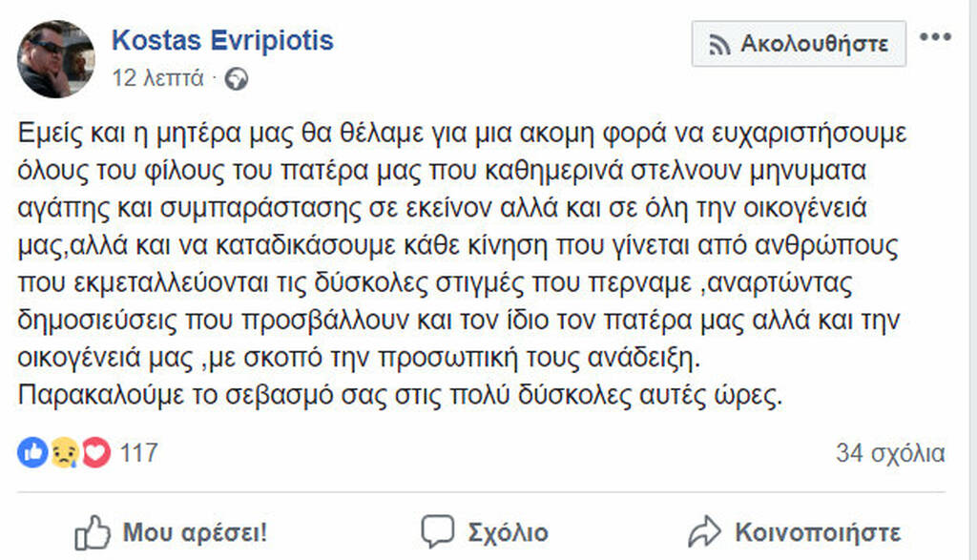
Task: Click the "12 λεπτά" timestamp
Action: (x=158, y=79)
